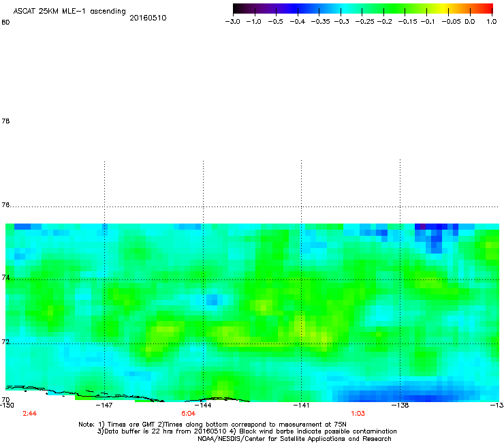
Task: Click the note line about Times are GMT
Action: coord(212,425)
